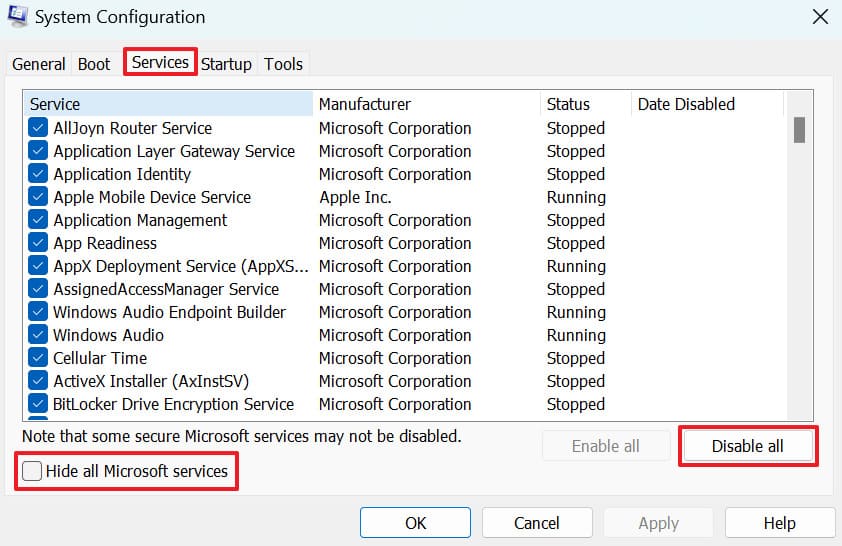The width and height of the screenshot is (842, 546).
Task: Click Running status of Windows Audio
Action: tap(576, 335)
